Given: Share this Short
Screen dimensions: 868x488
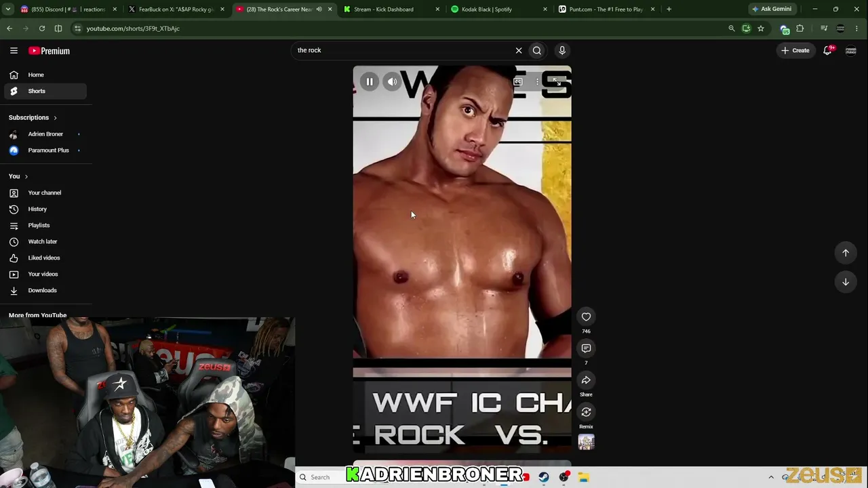Looking at the screenshot, I should click(586, 380).
